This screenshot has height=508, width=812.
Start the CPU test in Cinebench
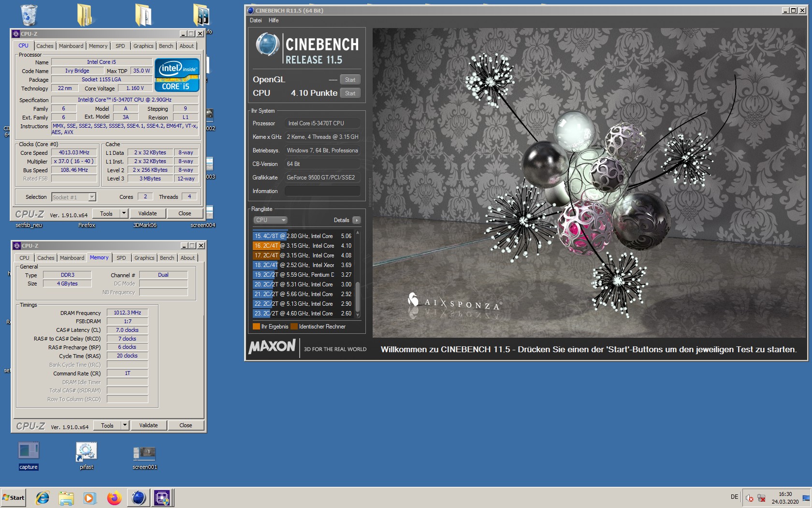(350, 93)
